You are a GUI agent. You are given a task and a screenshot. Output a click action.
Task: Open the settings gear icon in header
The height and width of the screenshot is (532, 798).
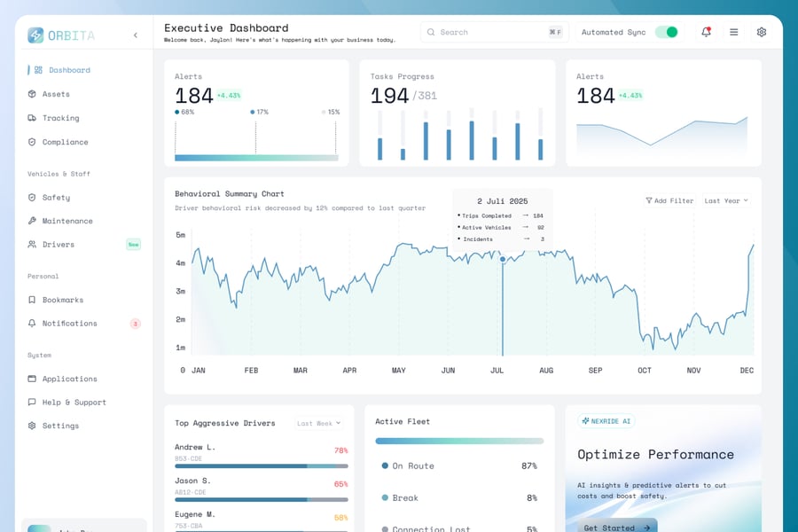pos(761,32)
